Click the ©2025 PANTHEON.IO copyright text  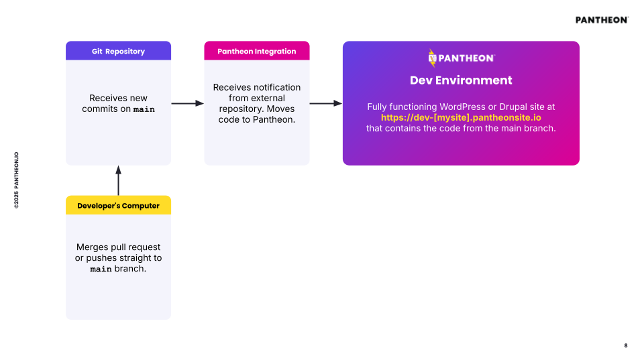(x=16, y=180)
